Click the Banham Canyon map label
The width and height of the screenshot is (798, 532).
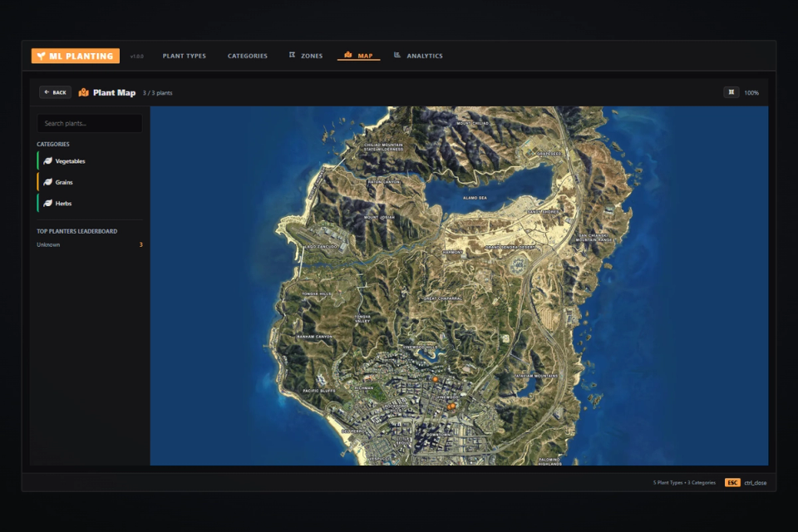point(314,337)
